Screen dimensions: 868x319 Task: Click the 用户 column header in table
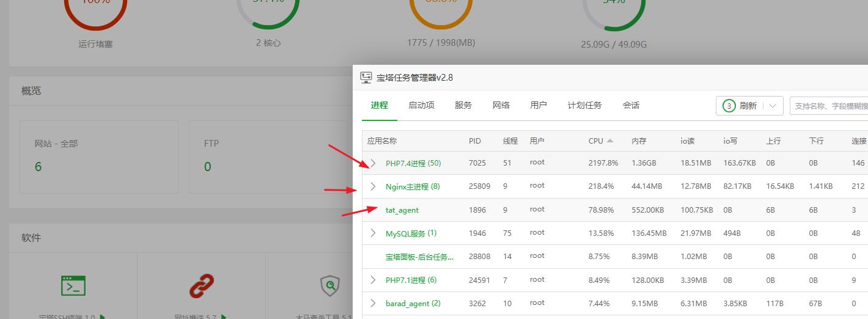point(537,141)
